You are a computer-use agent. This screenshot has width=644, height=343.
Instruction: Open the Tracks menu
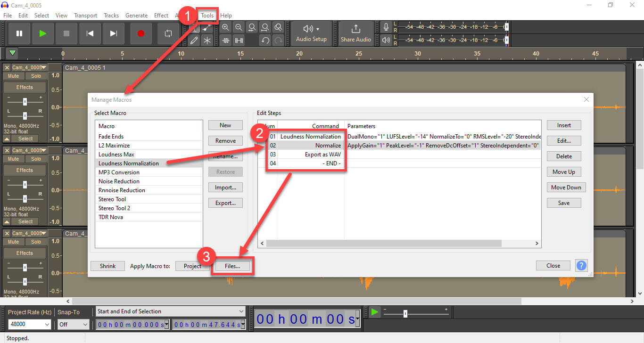coord(111,16)
